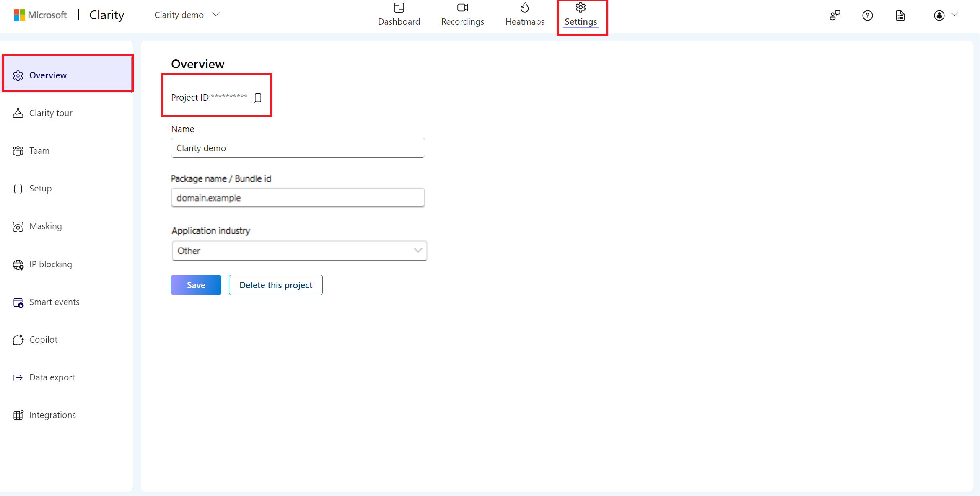Open Dashboard from the top navigation
980x496 pixels.
coord(399,15)
